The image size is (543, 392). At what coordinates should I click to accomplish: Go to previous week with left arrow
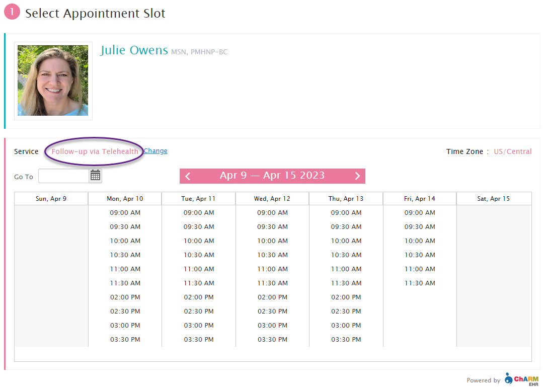click(188, 176)
